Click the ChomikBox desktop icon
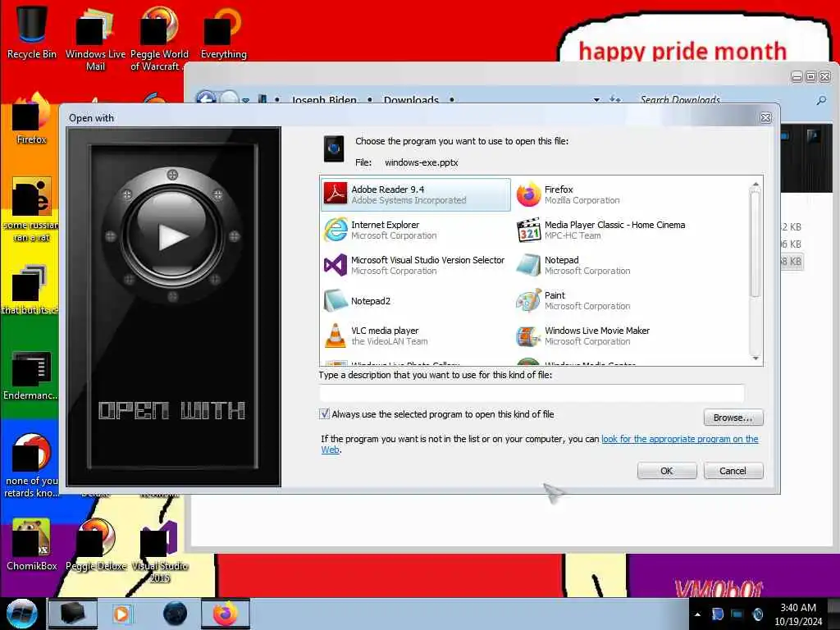 (x=31, y=545)
